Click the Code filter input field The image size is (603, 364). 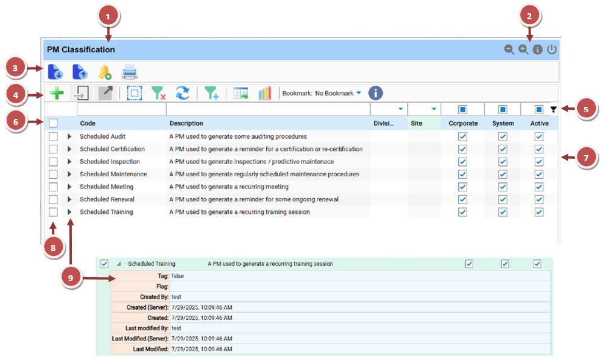(x=121, y=109)
